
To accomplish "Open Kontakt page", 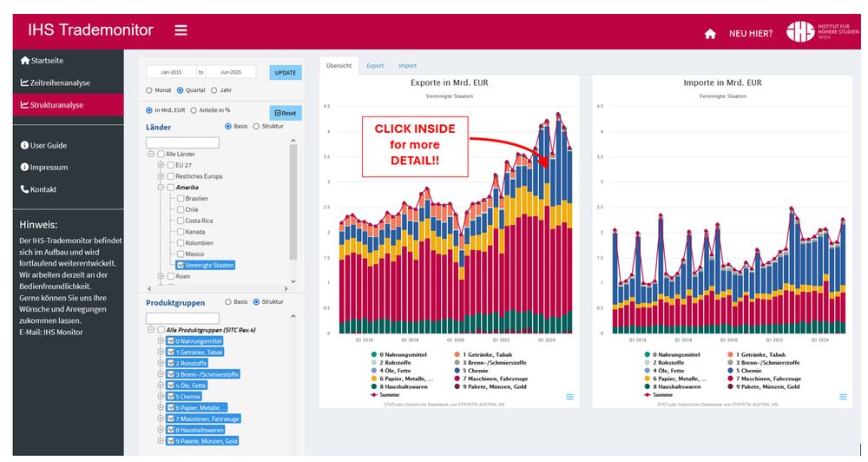I will (x=39, y=189).
